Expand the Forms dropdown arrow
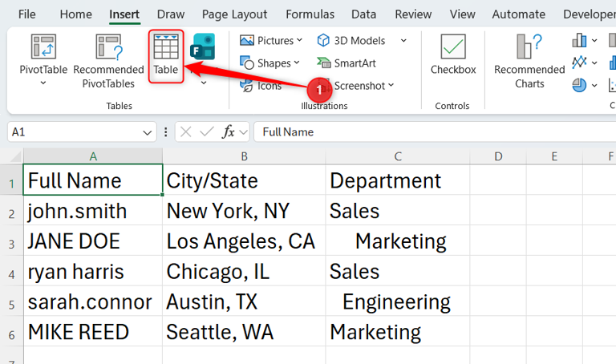 pyautogui.click(x=204, y=83)
